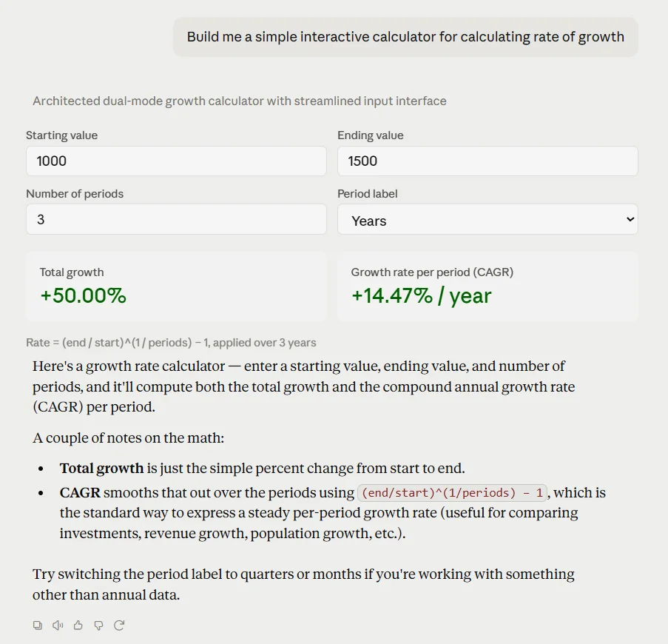Focus the Ending value field containing 1500

click(487, 161)
